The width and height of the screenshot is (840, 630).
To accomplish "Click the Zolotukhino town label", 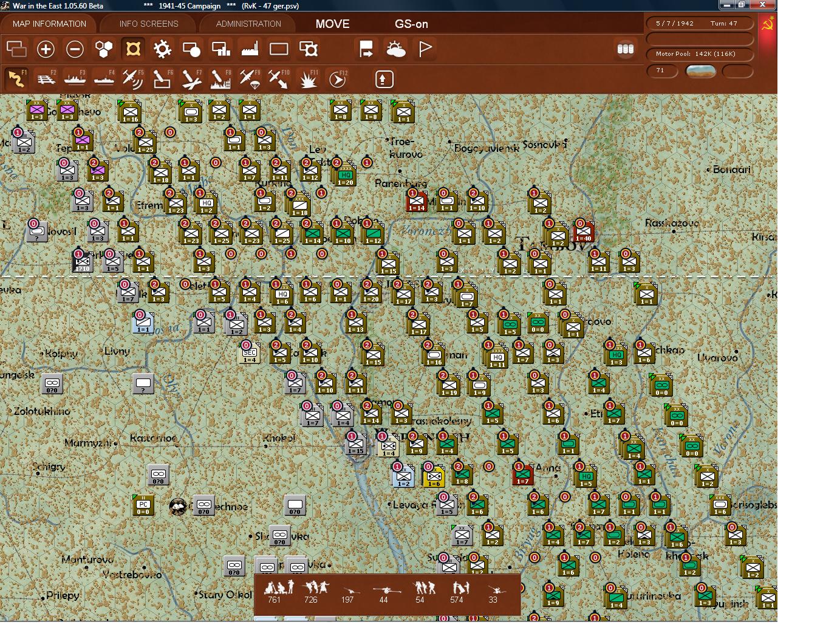I will point(42,411).
